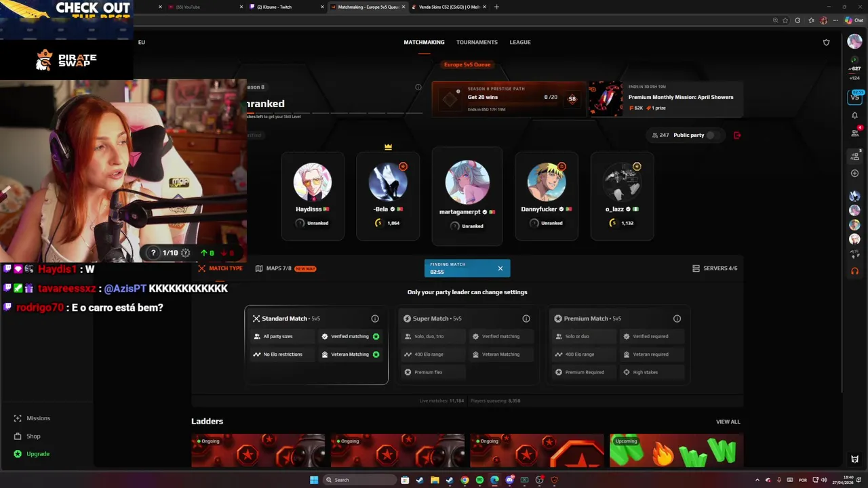Screen dimensions: 868x488
Task: Open Discord from the taskbar
Action: 509,480
